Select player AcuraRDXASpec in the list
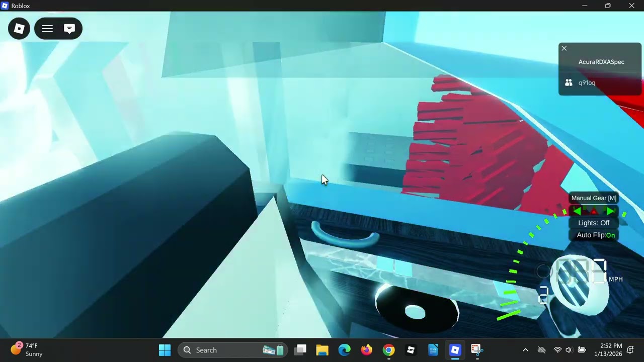Viewport: 644px width, 362px height. click(x=601, y=62)
